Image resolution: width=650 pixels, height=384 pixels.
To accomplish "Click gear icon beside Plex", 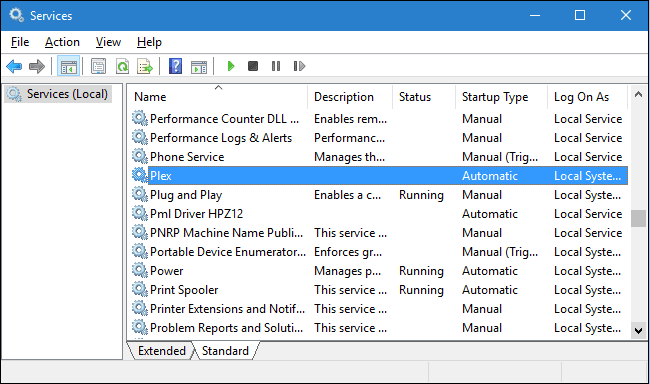I will click(x=140, y=175).
